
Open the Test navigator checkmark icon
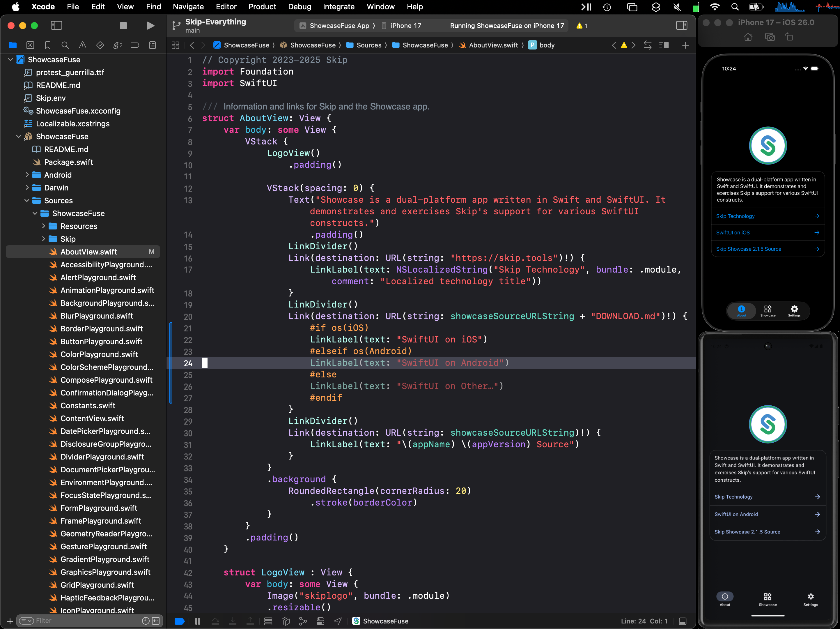[x=100, y=45]
